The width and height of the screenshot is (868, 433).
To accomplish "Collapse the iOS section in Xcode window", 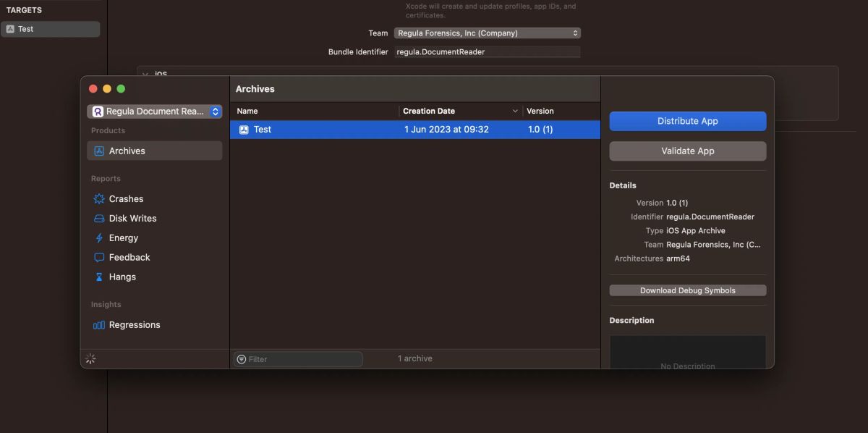I will pyautogui.click(x=145, y=74).
